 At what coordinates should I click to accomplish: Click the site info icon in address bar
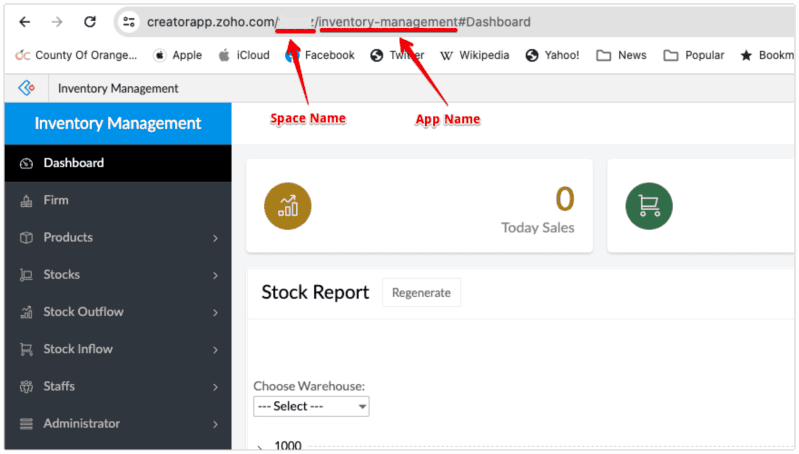pos(128,21)
